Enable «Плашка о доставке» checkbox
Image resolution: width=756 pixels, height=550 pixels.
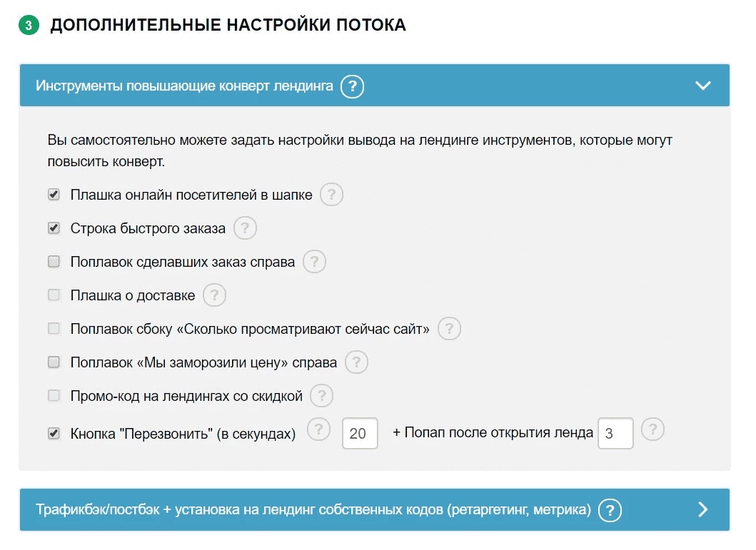[x=54, y=295]
